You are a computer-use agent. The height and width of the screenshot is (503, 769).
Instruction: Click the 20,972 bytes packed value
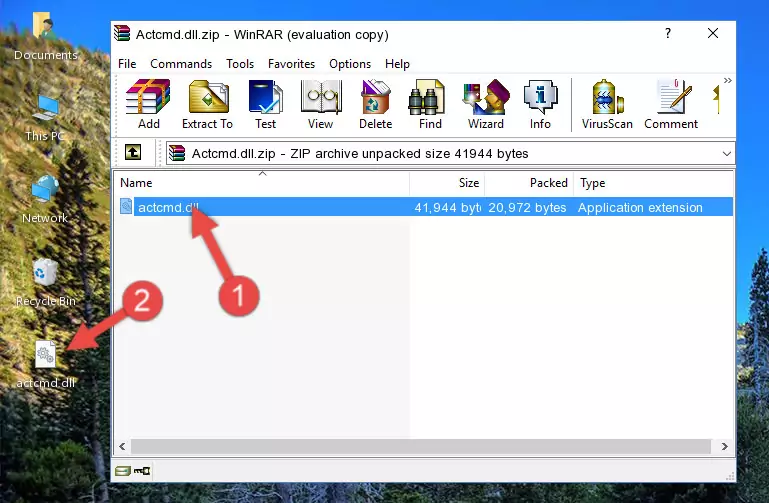click(527, 207)
